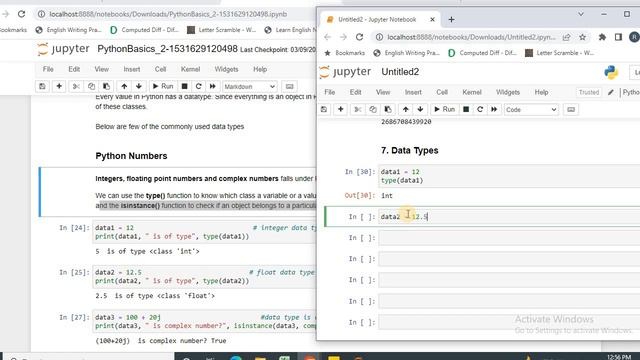Open View menu in Untitled2 notebook
Screen dimensions: 640x360
(383, 92)
